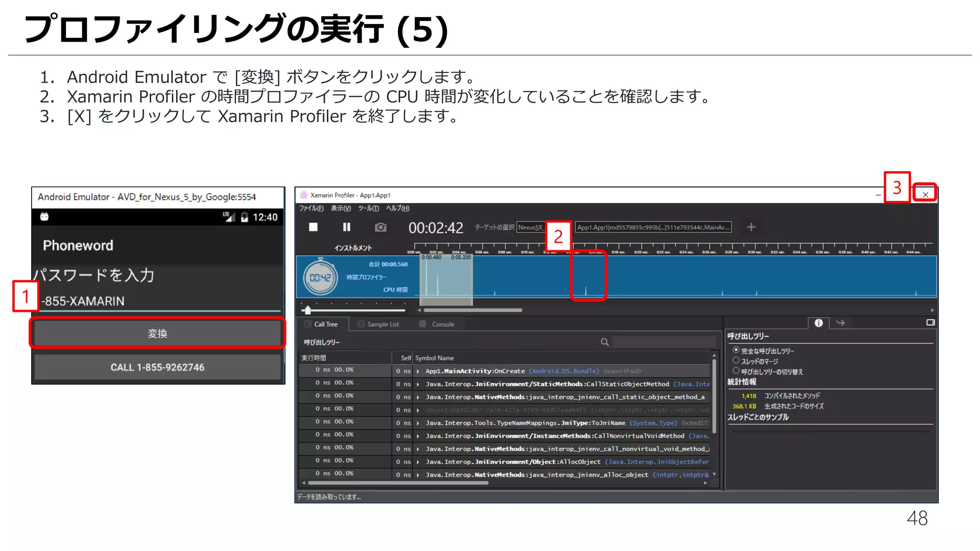Tap the 変換 button in emulator
980x551 pixels.
pos(157,333)
